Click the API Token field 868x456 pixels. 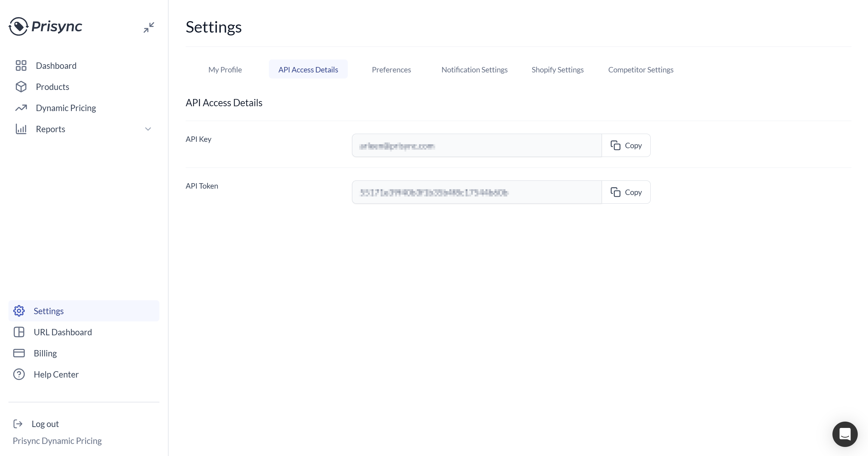[x=476, y=192]
